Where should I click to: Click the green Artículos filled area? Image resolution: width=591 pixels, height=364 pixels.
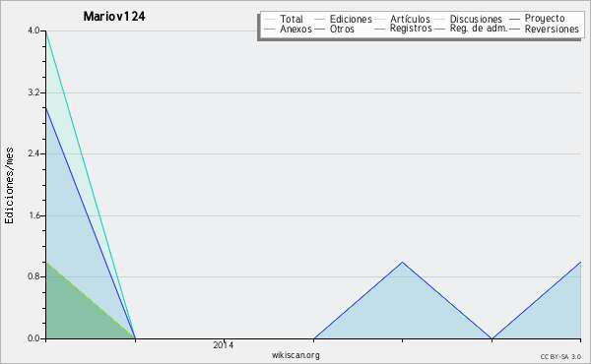[x=76, y=313]
